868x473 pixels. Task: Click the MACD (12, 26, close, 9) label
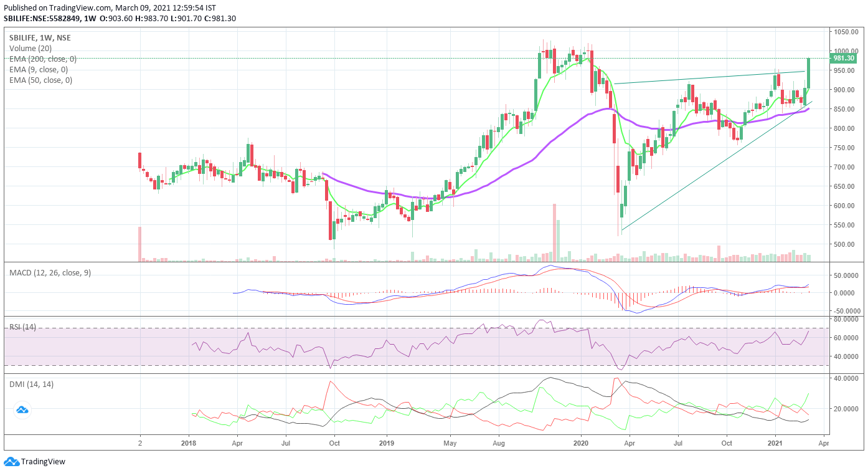50,273
